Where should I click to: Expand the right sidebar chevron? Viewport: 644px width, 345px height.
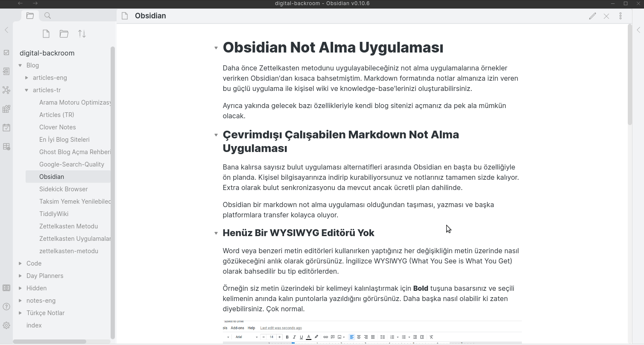638,30
